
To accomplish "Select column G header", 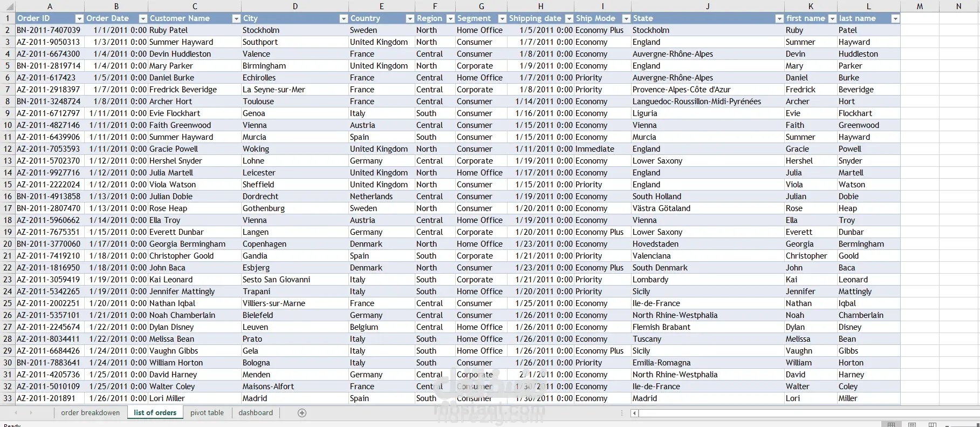I will click(x=482, y=6).
